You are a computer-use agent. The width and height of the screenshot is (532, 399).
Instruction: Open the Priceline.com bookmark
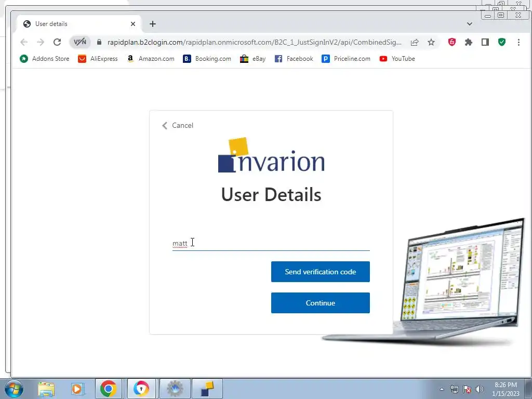346,59
